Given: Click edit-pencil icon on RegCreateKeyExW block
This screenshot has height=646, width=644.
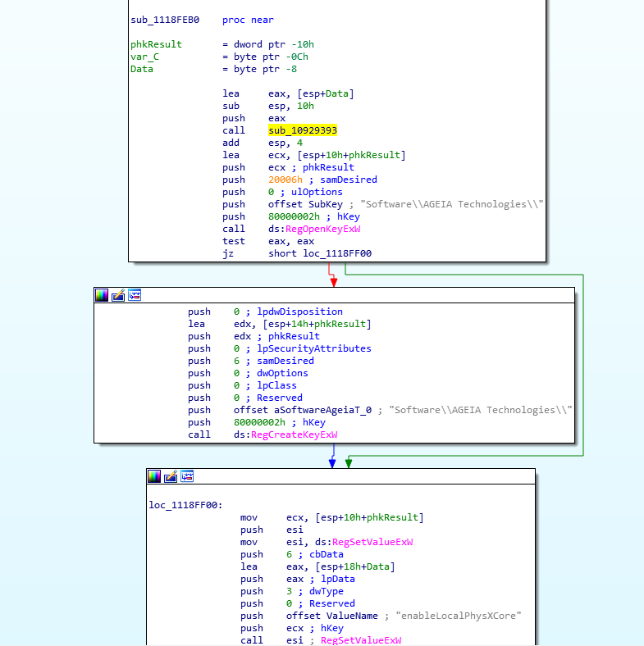Looking at the screenshot, I should 118,295.
